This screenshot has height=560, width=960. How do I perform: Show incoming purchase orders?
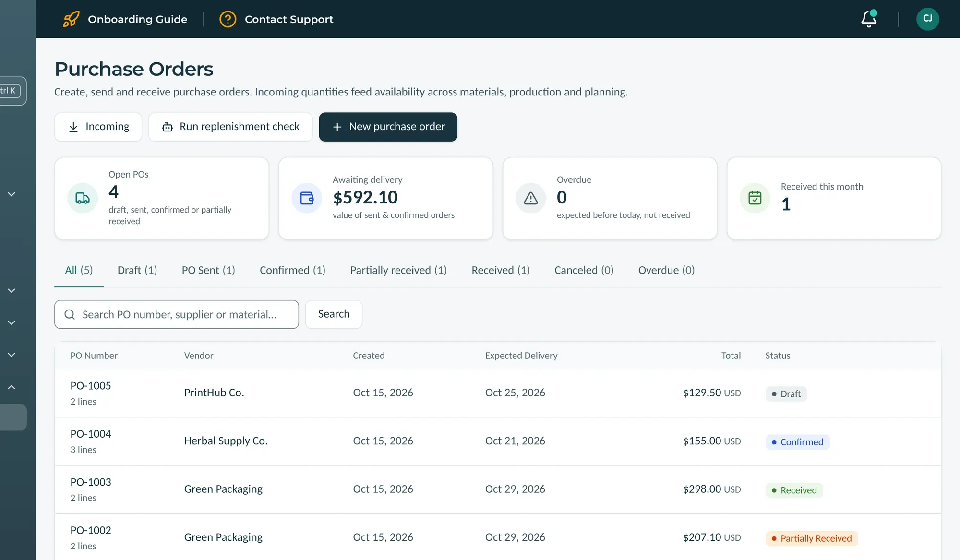tap(98, 127)
